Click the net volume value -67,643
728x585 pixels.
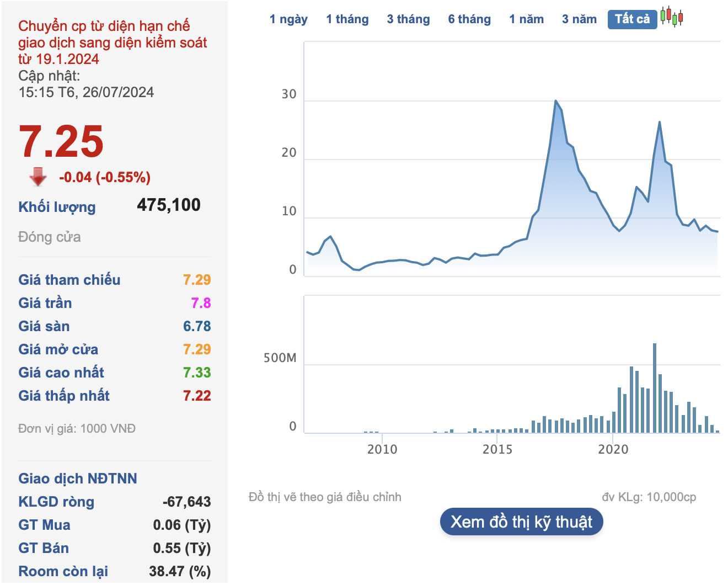[x=186, y=502]
